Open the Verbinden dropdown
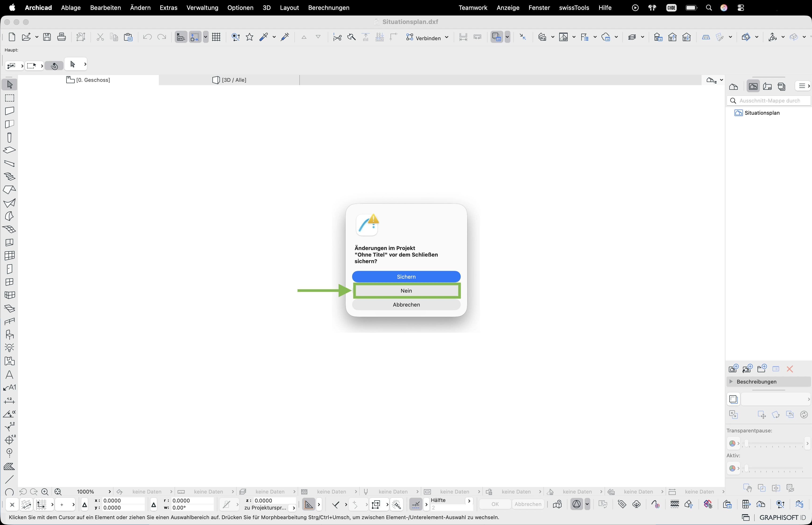 [x=427, y=37]
